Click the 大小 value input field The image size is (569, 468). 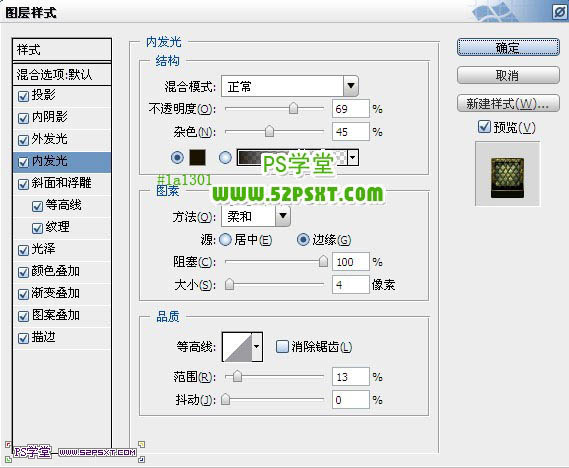coord(351,285)
